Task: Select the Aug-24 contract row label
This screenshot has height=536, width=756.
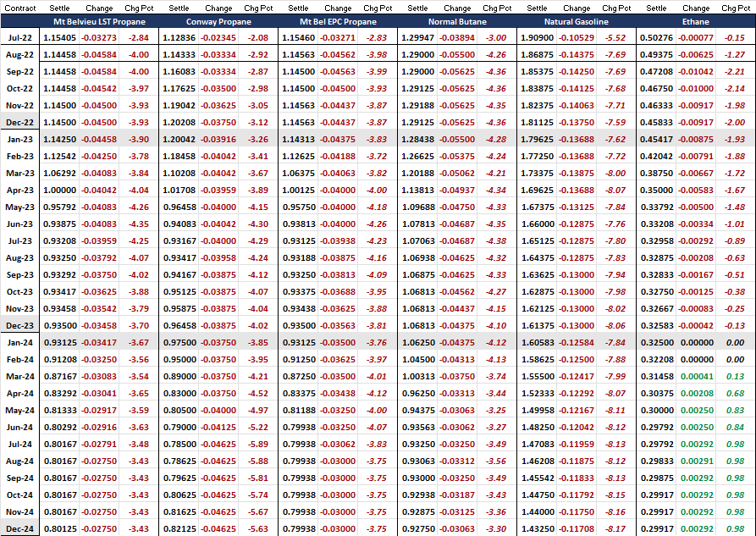Action: [x=19, y=461]
